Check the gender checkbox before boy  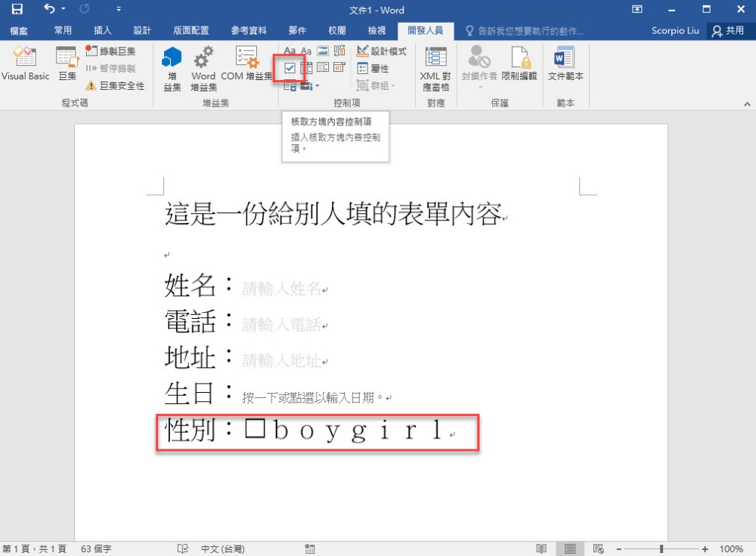[x=255, y=428]
